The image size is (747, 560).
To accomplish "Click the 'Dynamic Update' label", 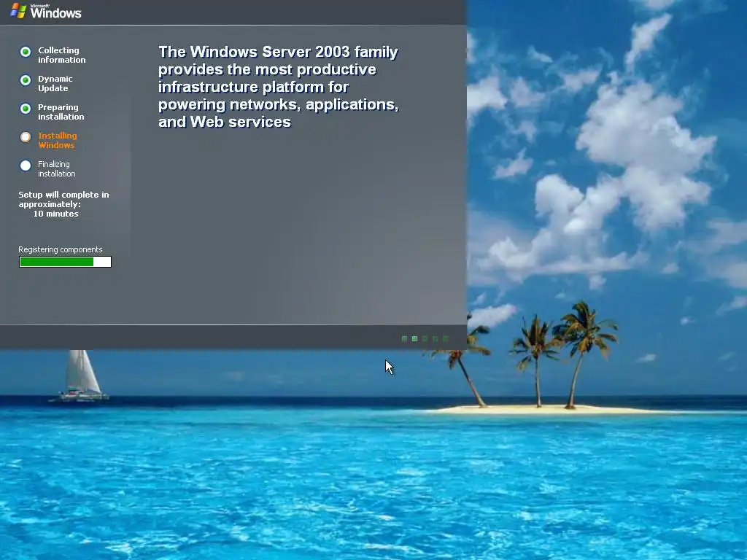I will point(55,83).
